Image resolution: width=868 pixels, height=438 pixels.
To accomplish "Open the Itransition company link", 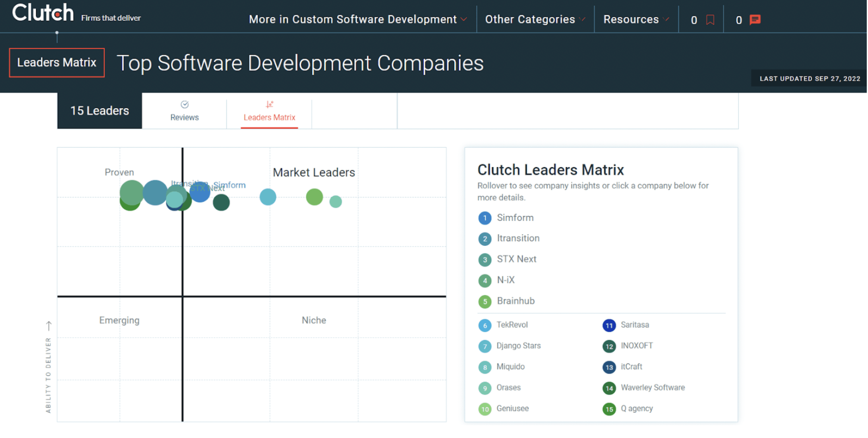I will [x=518, y=238].
